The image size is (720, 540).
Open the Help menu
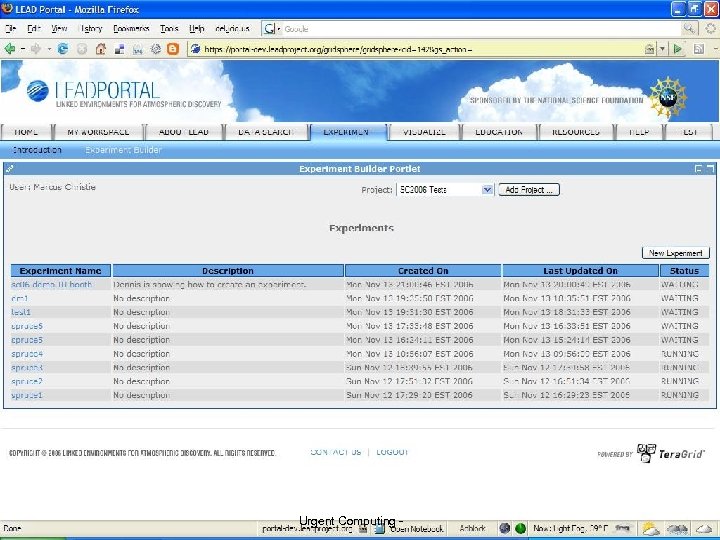click(x=197, y=28)
